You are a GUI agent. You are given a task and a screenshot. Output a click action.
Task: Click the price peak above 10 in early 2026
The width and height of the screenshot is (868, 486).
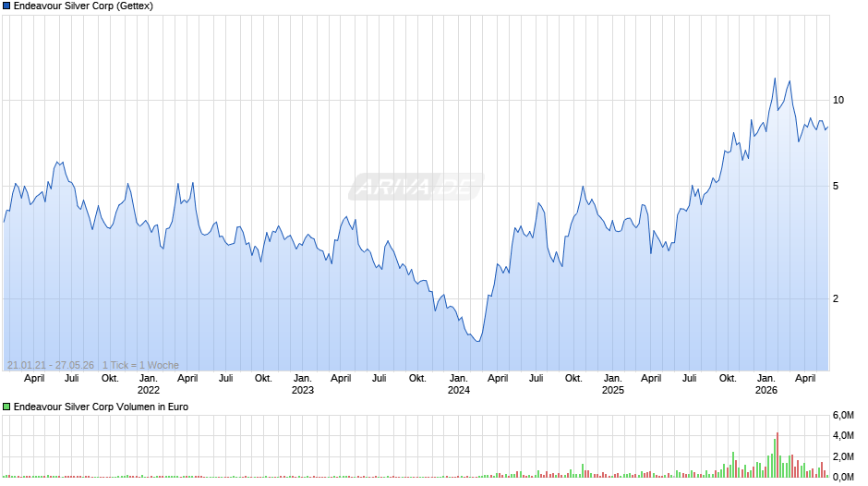(x=775, y=79)
